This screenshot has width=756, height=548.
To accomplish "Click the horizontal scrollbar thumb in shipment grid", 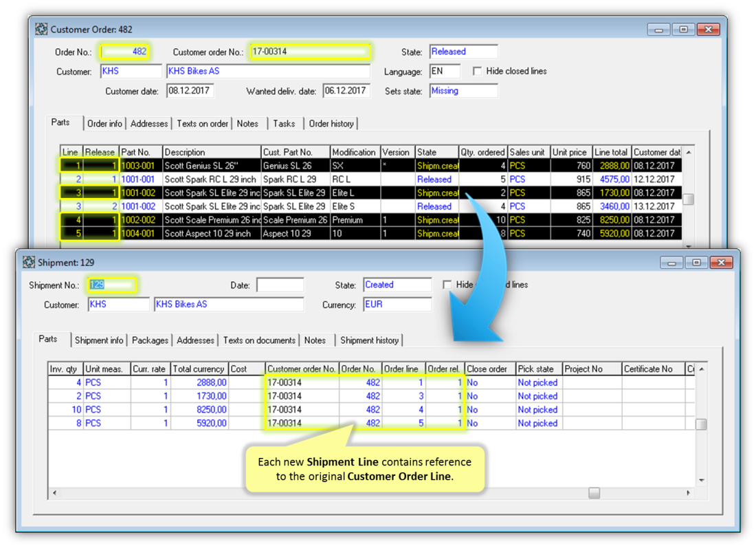I will click(x=594, y=493).
